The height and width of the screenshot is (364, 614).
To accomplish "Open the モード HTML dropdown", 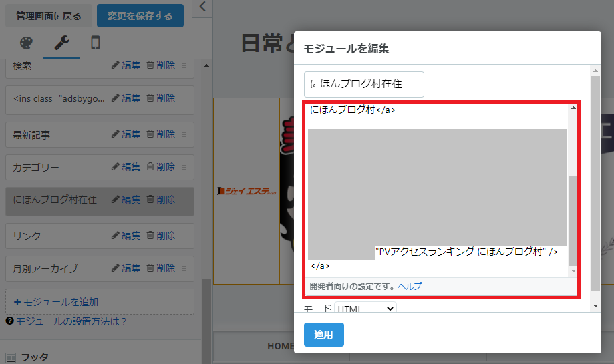I will [x=365, y=308].
